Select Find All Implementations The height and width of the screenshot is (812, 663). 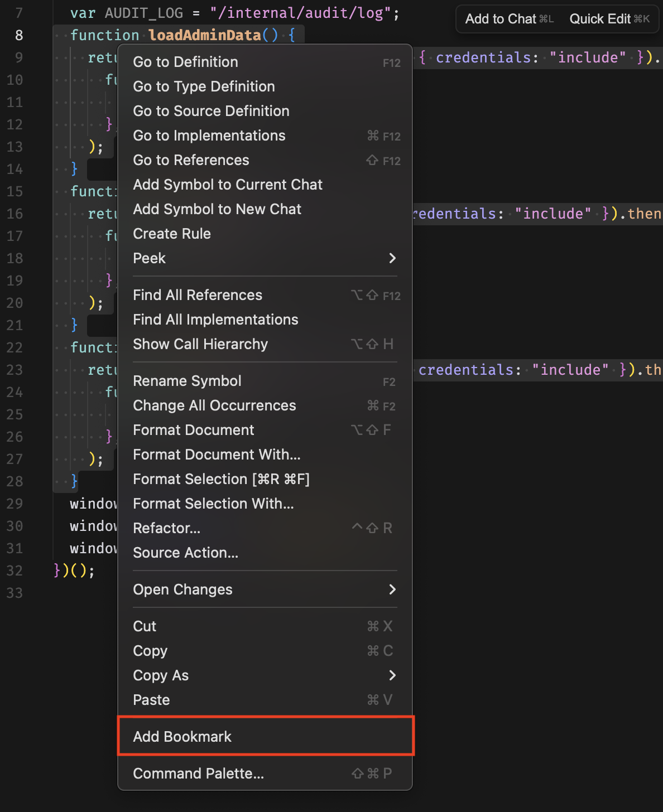click(x=265, y=320)
